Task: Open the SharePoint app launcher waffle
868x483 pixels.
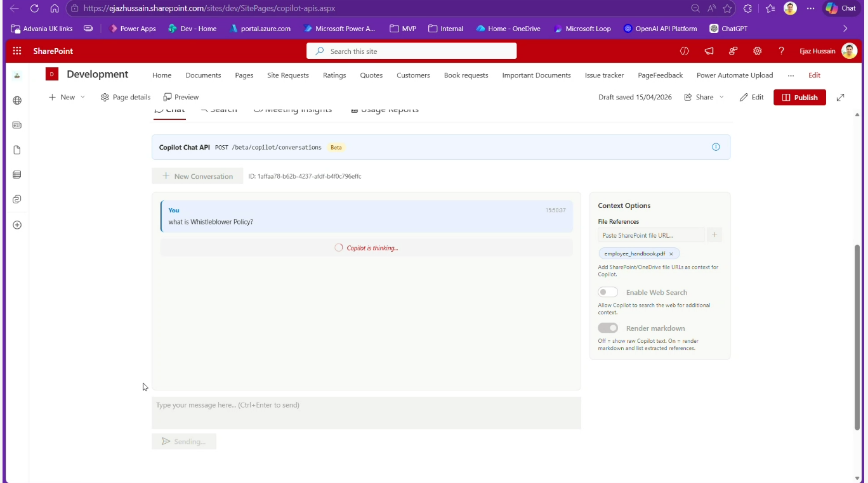Action: coord(17,51)
